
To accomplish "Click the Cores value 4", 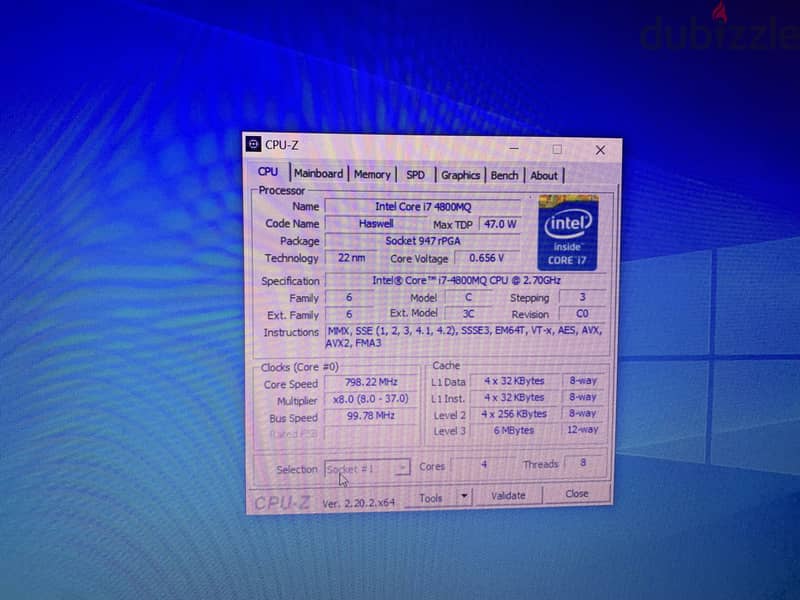I will coord(484,464).
